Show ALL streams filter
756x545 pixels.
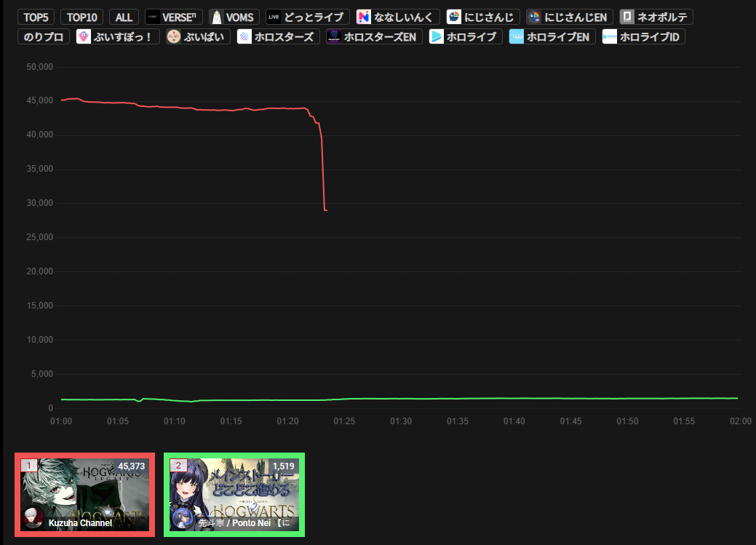coord(124,17)
